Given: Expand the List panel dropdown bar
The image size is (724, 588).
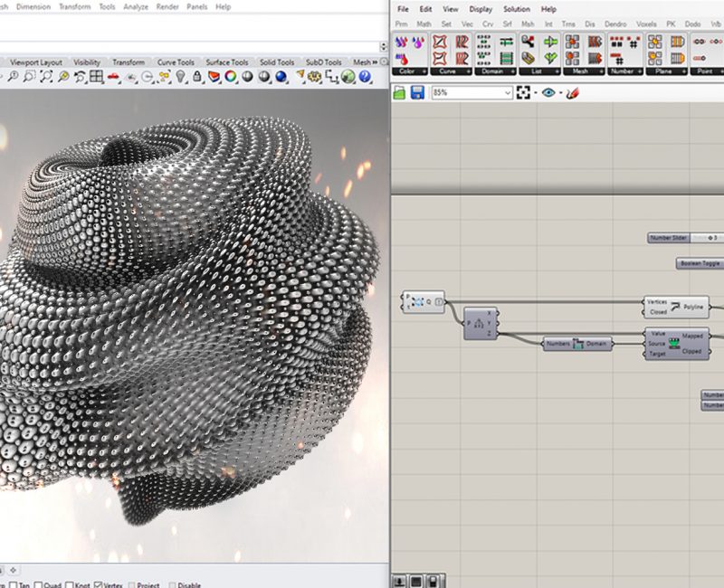Looking at the screenshot, I should click(539, 71).
